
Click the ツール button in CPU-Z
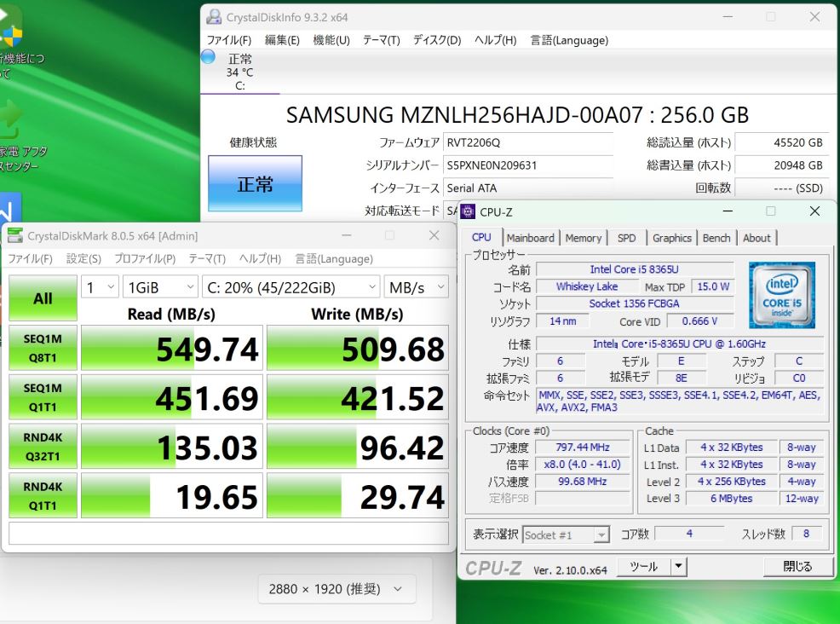coord(644,566)
